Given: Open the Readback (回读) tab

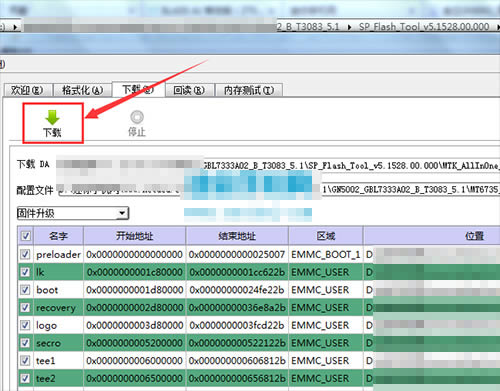Looking at the screenshot, I should (x=189, y=90).
